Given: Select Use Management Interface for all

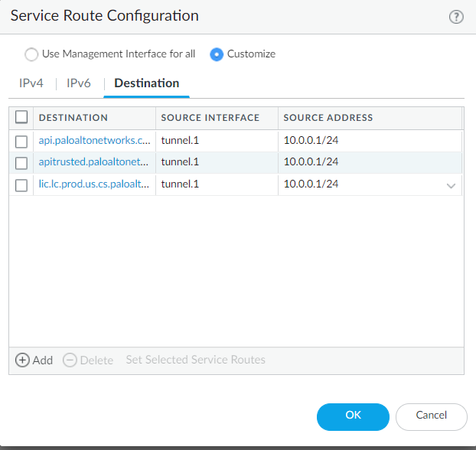Looking at the screenshot, I should coord(31,54).
